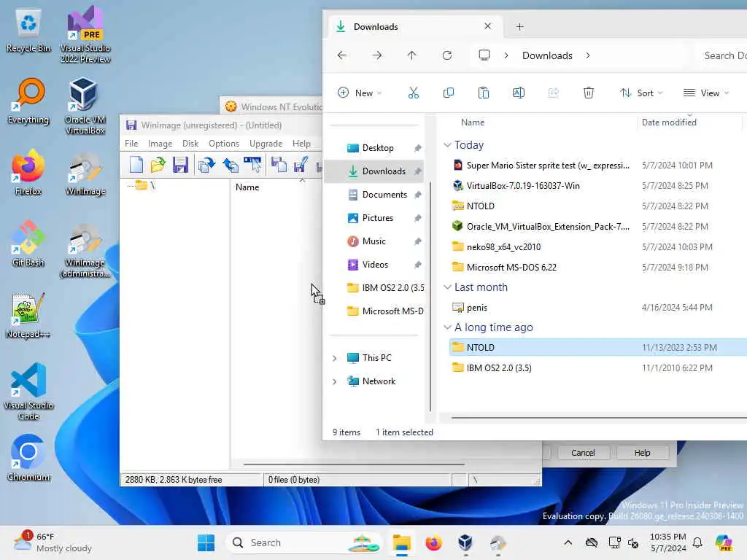Unpin Desktop using its pin icon
Screen dimensions: 747x560
pyautogui.click(x=418, y=148)
